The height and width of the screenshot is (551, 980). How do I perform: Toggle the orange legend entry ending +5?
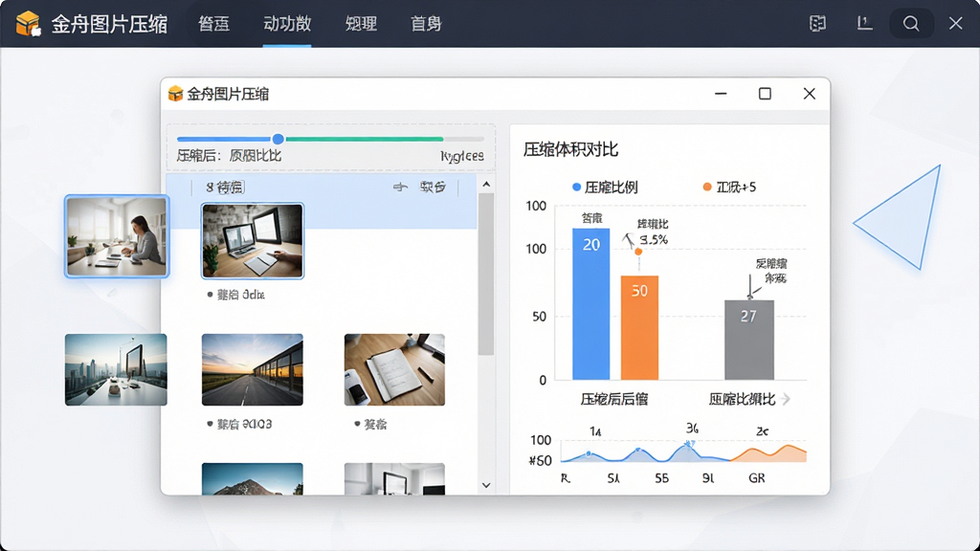729,187
